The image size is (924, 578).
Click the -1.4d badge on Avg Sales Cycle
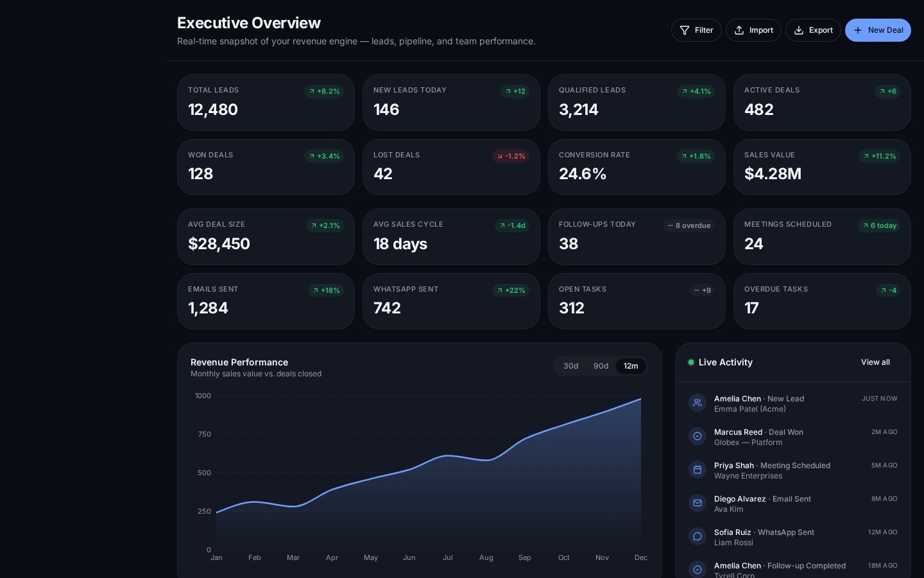512,225
